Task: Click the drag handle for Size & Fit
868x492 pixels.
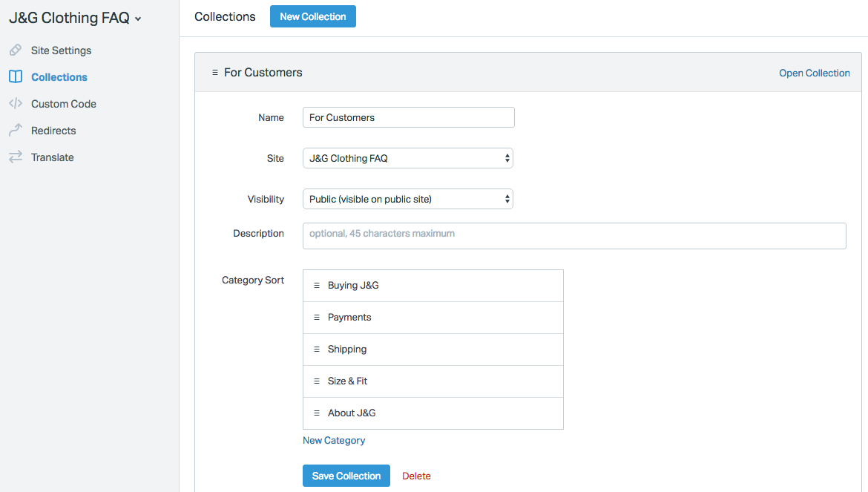Action: coord(317,381)
